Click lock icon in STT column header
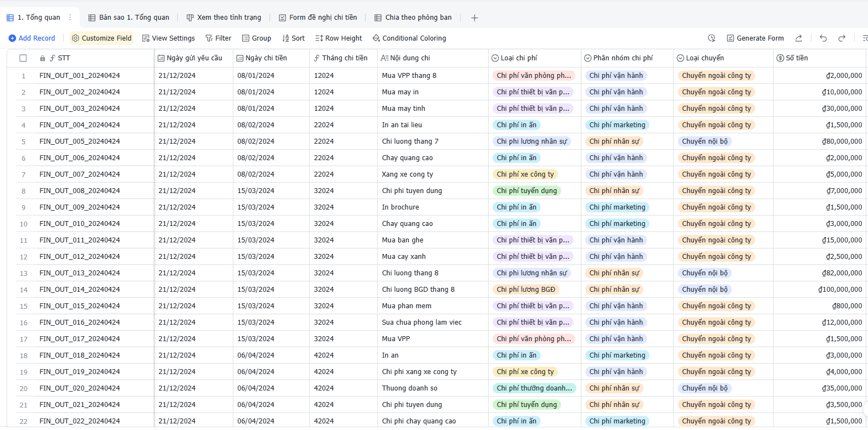The width and height of the screenshot is (868, 430). [42, 58]
